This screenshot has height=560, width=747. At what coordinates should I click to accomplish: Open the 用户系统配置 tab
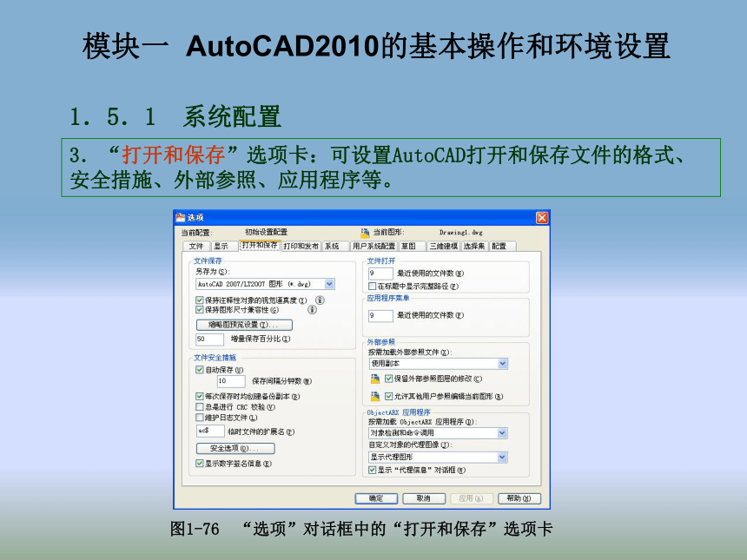(374, 247)
